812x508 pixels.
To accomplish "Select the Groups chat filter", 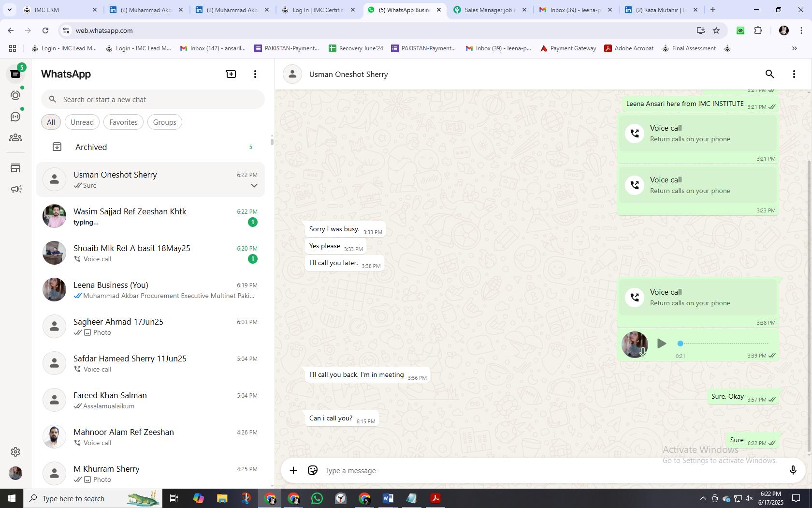I will point(165,122).
